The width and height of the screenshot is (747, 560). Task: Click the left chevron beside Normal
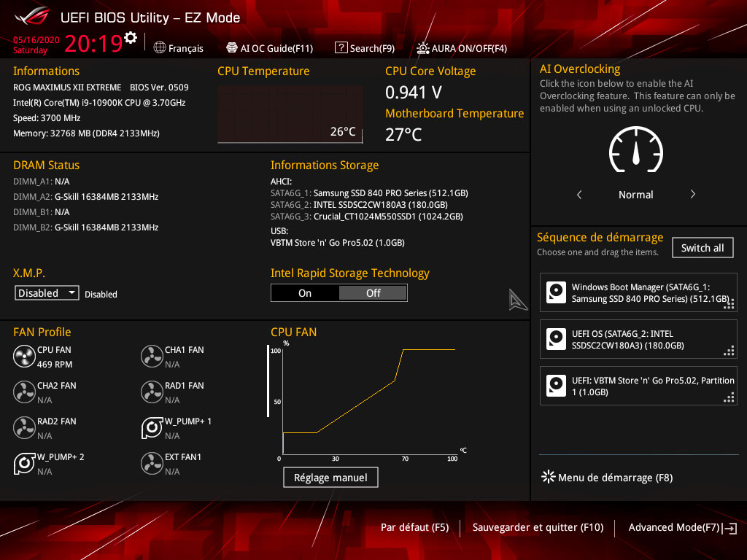pos(579,195)
